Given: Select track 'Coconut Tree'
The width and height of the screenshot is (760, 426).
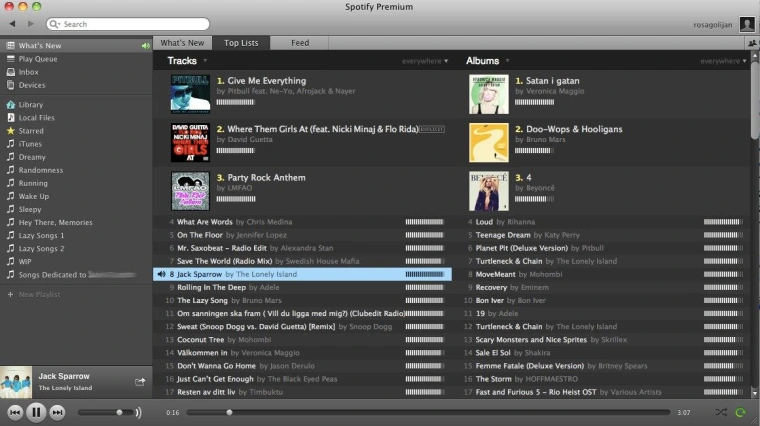Looking at the screenshot, I should click(302, 340).
